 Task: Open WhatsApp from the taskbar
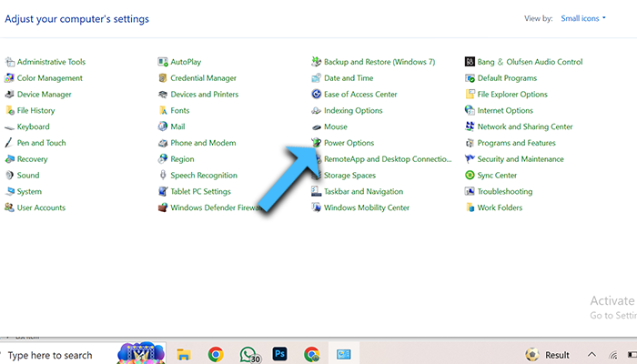click(x=248, y=355)
